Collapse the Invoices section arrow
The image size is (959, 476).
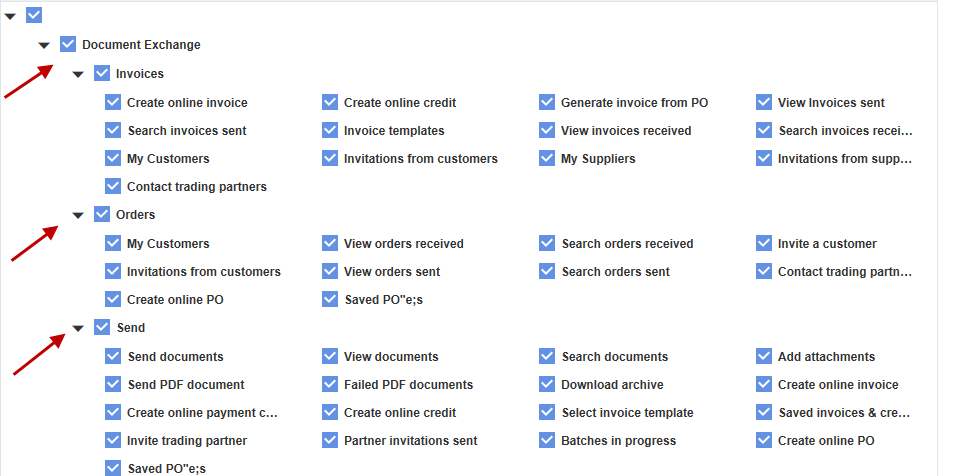click(x=78, y=75)
